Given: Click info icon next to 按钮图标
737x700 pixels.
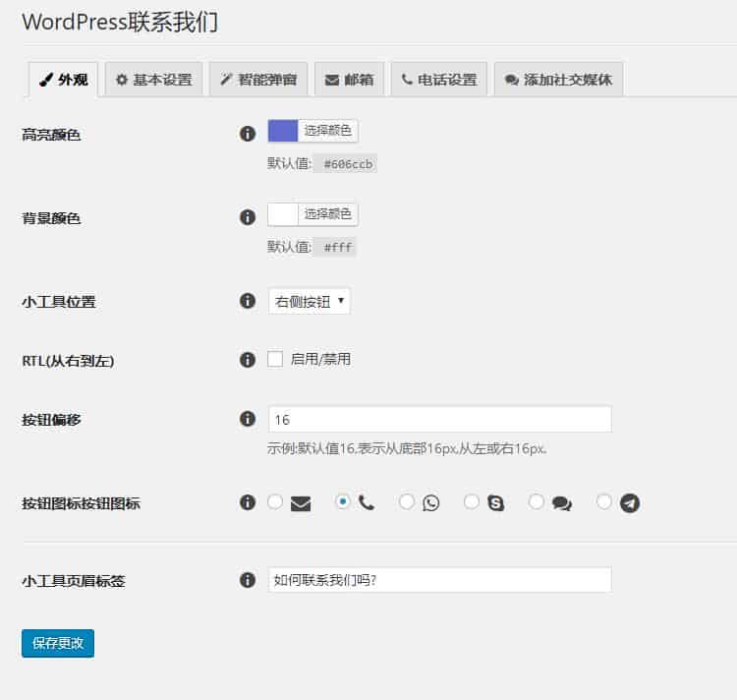Looking at the screenshot, I should [x=248, y=502].
